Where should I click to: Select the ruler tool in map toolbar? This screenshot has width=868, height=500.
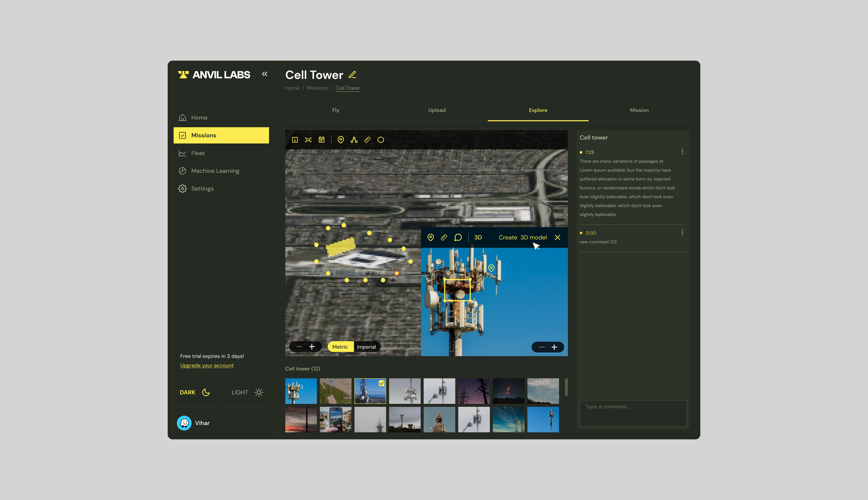(x=367, y=140)
